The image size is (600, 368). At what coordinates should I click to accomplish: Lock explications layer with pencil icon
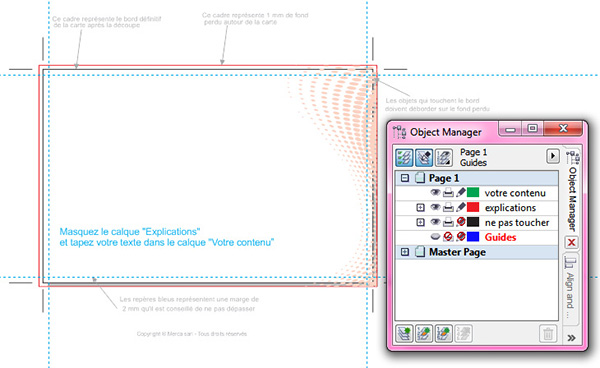(461, 207)
